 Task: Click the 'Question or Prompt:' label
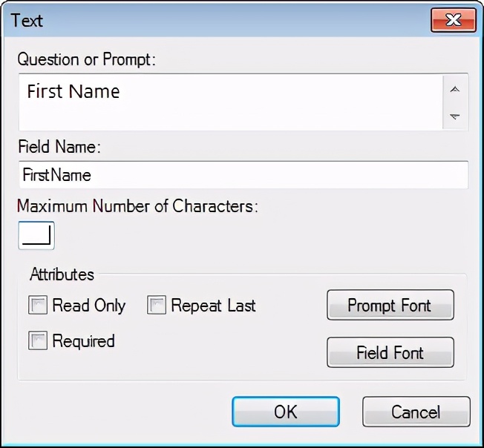pos(86,59)
